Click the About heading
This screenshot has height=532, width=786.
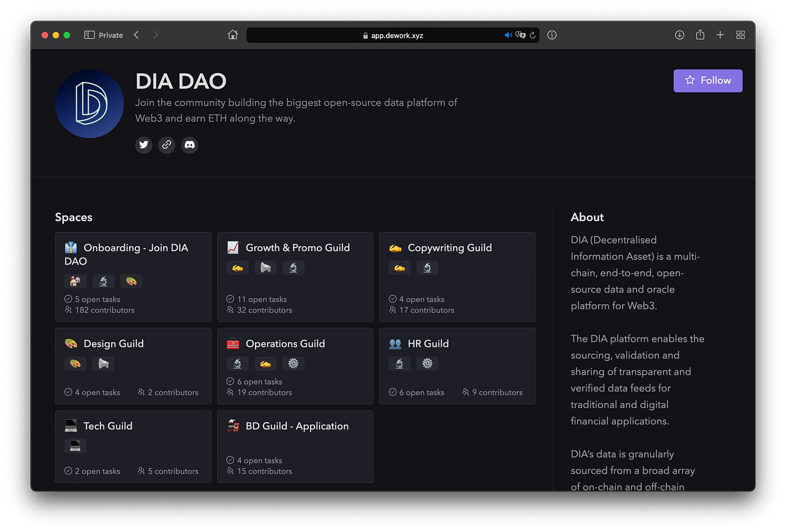click(x=587, y=217)
